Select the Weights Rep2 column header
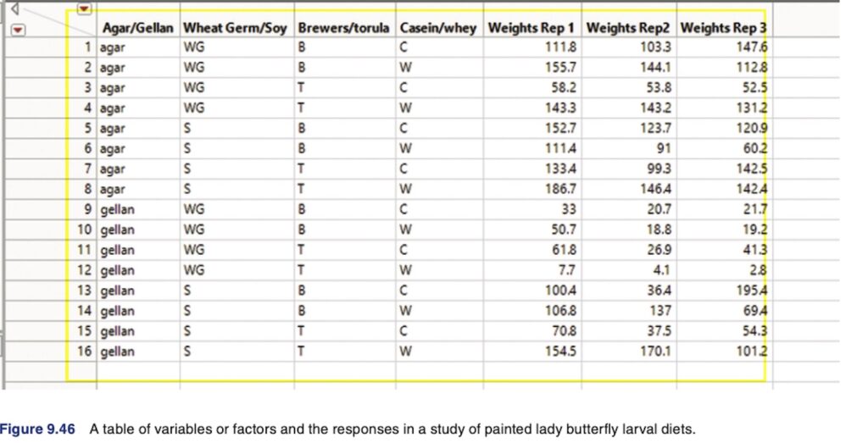This screenshot has width=868, height=443. [629, 28]
